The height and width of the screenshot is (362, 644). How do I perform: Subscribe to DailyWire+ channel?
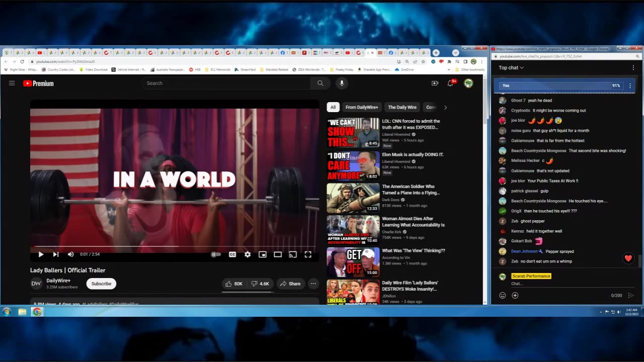click(x=101, y=284)
